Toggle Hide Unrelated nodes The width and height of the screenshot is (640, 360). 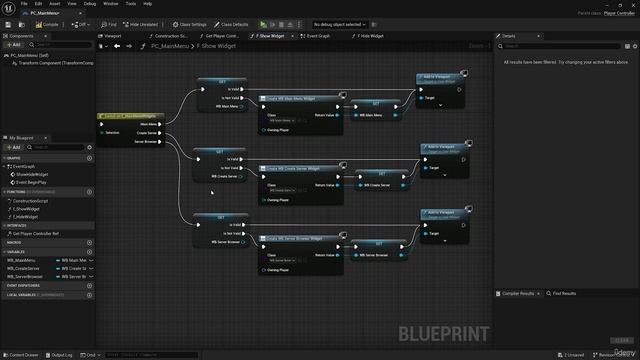tap(140, 24)
